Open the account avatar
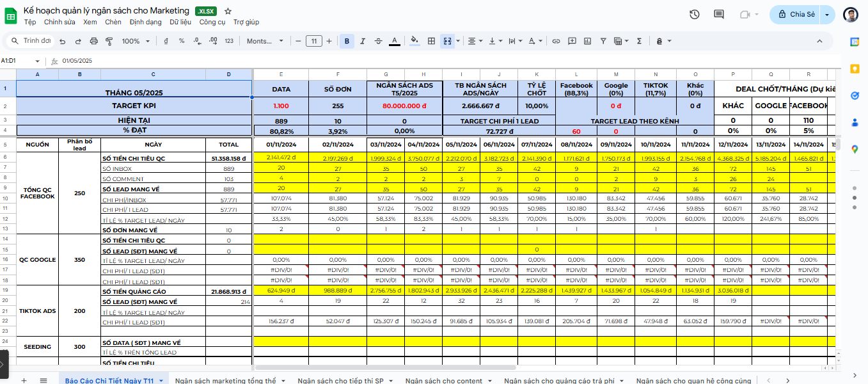This screenshot has width=868, height=384. 850,15
